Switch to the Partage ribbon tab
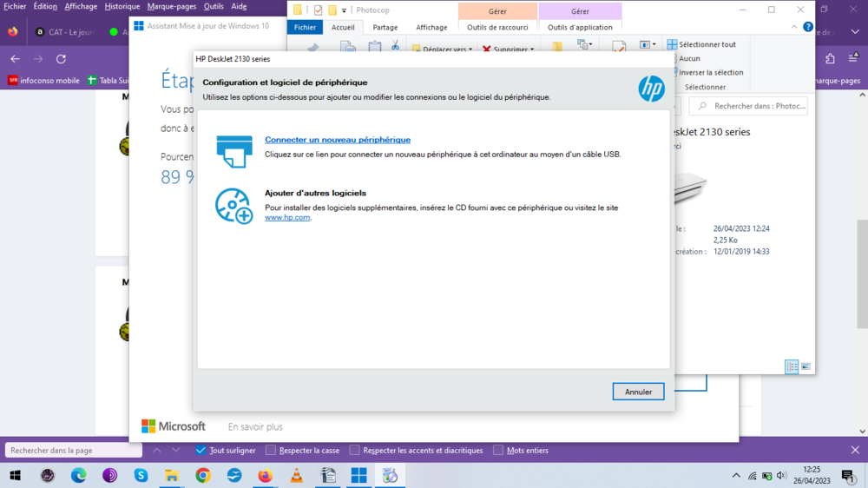Screen dimensions: 868x488 [x=385, y=27]
